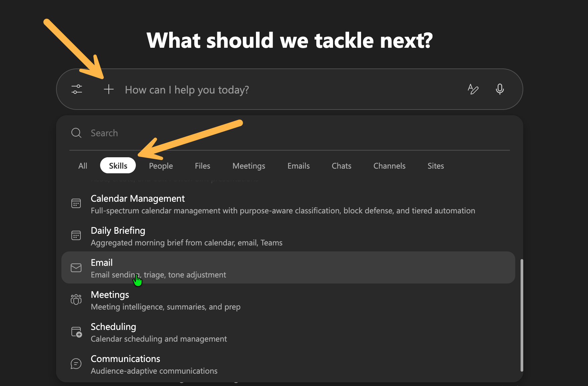
Task: Open the Sites tab
Action: pos(436,166)
